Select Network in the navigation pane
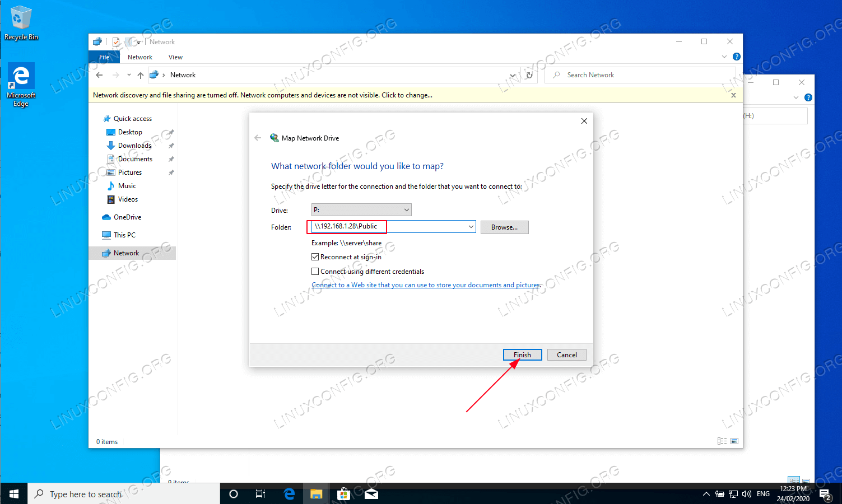Image resolution: width=842 pixels, height=504 pixels. (x=132, y=253)
